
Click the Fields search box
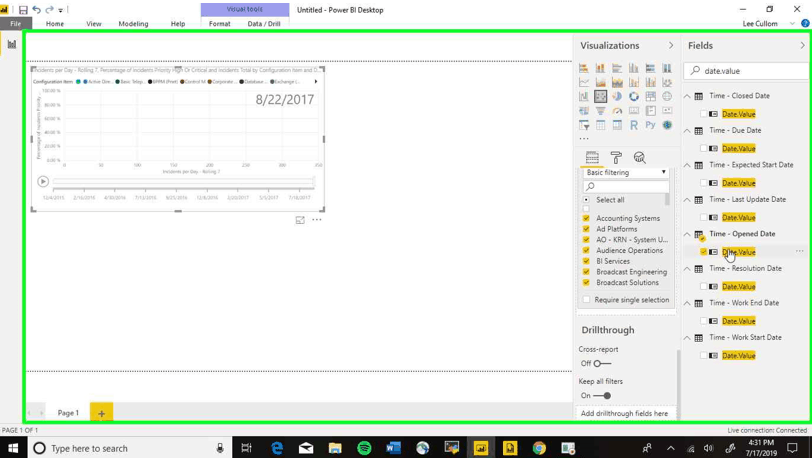pos(746,71)
